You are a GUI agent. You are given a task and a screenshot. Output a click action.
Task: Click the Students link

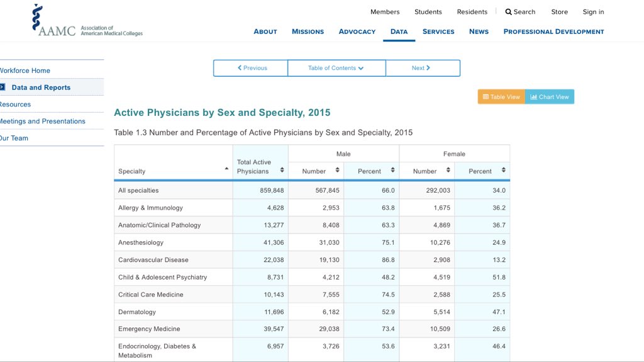click(x=428, y=12)
